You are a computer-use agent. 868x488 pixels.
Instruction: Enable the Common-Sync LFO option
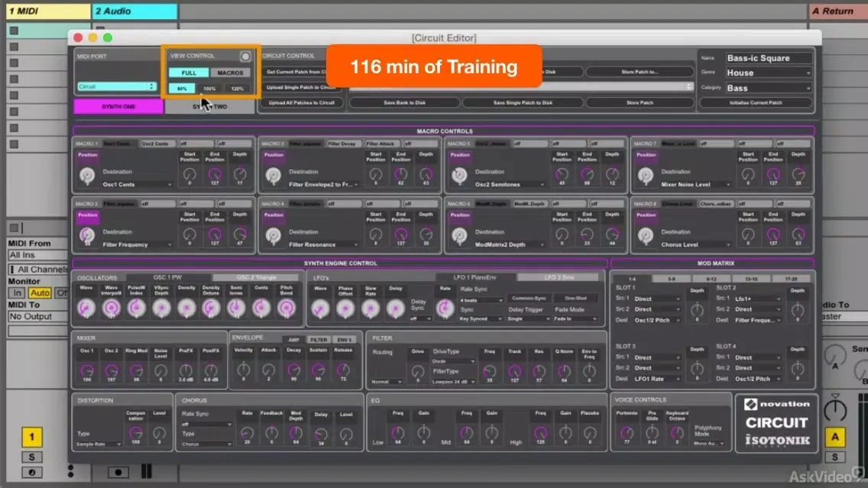pyautogui.click(x=529, y=298)
